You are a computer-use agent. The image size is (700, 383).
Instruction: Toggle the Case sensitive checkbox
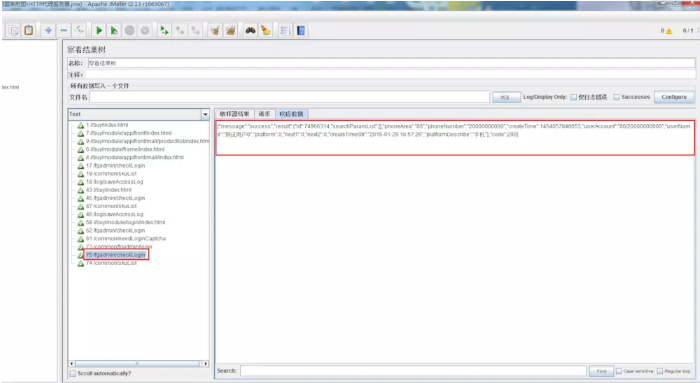(619, 371)
